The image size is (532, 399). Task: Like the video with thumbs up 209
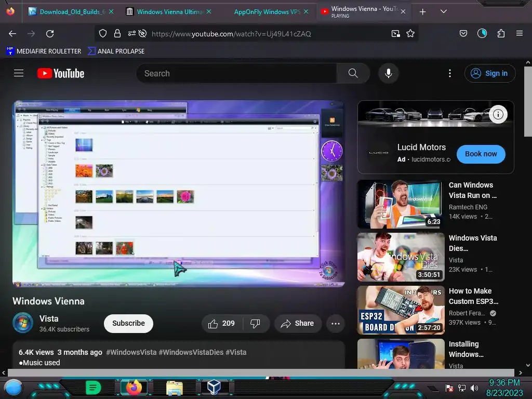(222, 323)
